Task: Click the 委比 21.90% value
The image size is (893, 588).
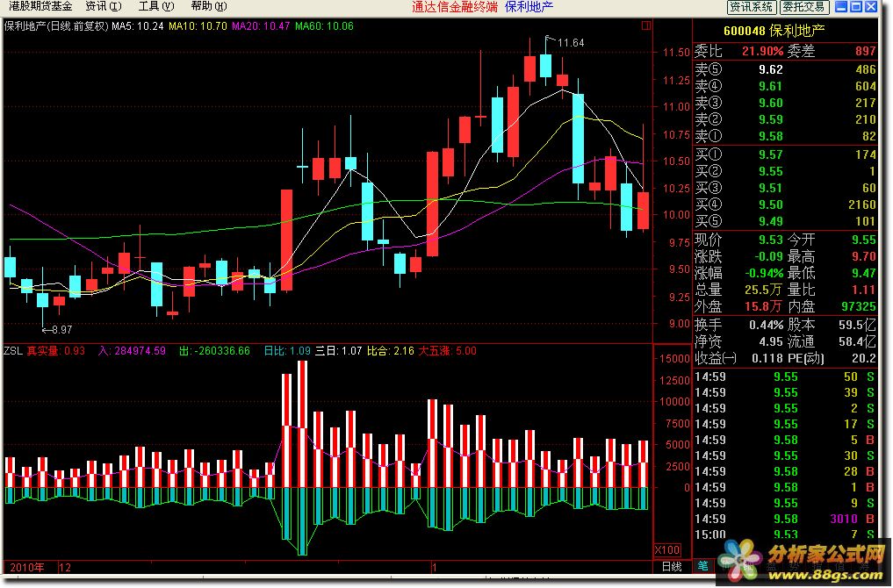Action: click(x=762, y=51)
